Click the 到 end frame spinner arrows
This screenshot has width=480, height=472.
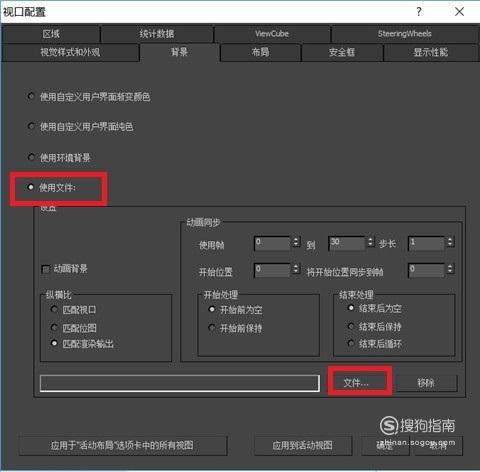tap(370, 242)
